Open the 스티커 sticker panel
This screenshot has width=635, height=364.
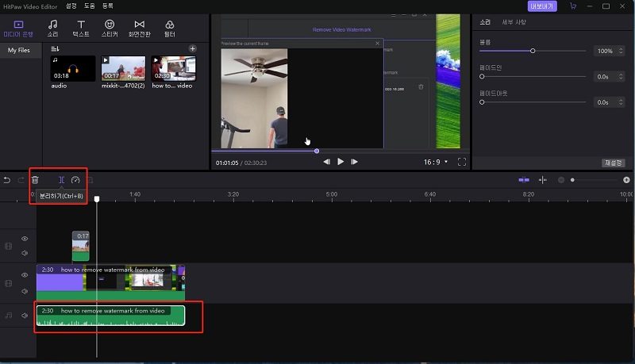click(x=109, y=29)
